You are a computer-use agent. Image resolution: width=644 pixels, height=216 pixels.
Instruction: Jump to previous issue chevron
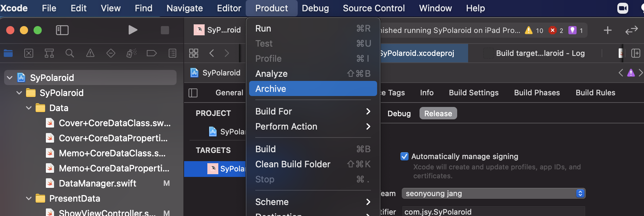[621, 73]
